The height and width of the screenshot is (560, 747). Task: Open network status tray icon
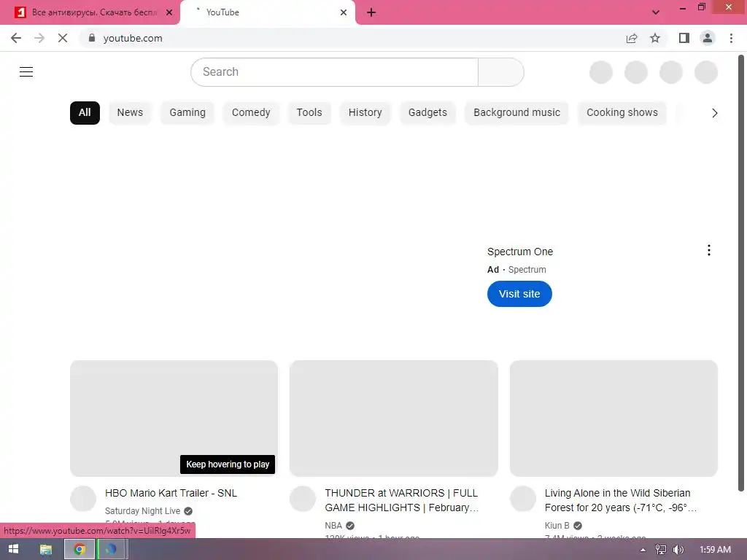click(x=660, y=550)
